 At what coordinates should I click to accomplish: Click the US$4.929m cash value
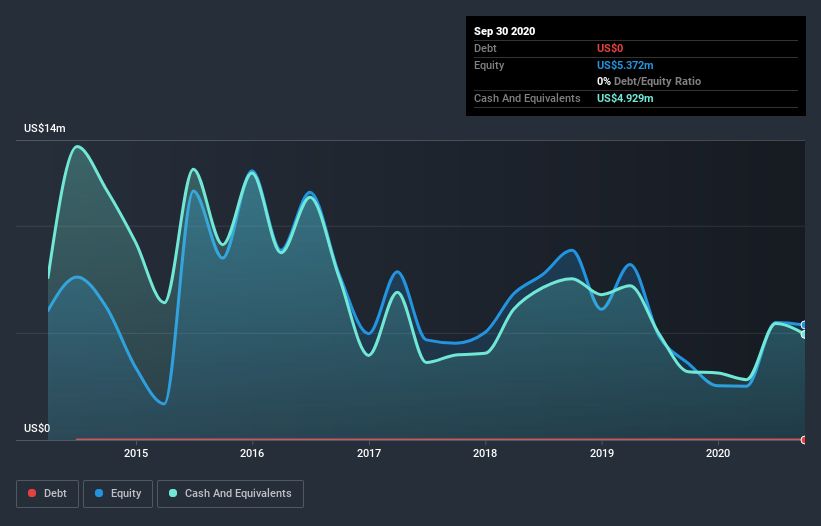click(x=625, y=98)
